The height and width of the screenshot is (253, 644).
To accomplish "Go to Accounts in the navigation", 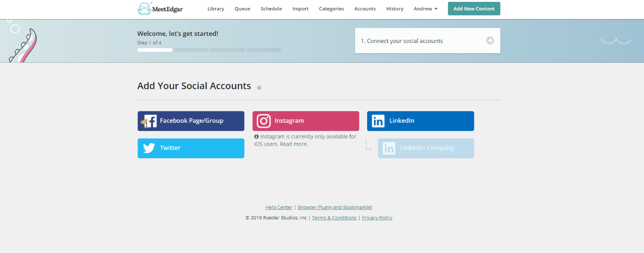I will tap(365, 9).
